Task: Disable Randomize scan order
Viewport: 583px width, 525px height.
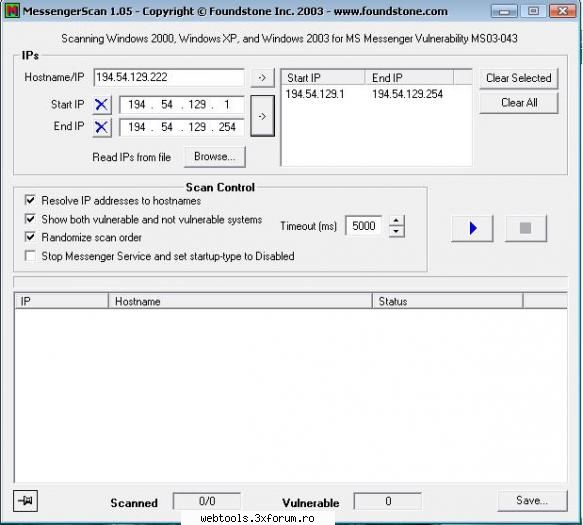Action: click(30, 237)
